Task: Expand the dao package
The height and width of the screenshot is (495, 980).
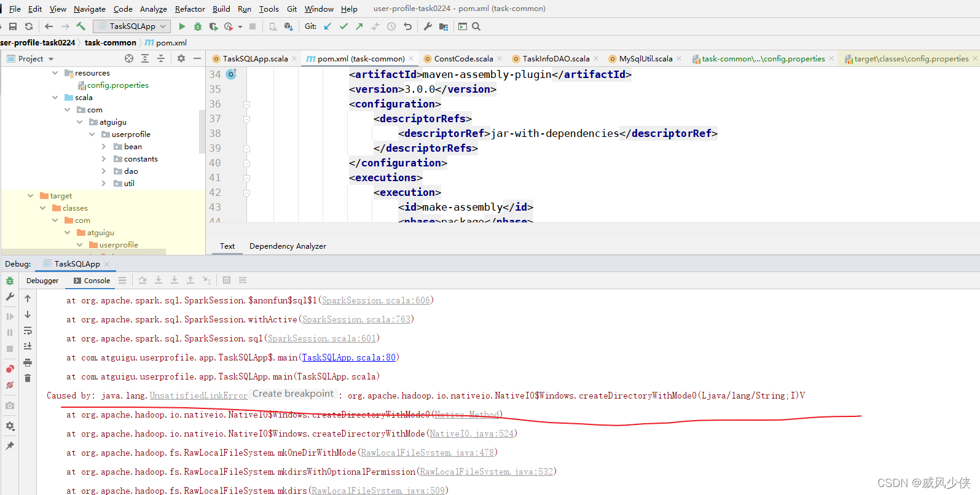Action: pos(104,171)
